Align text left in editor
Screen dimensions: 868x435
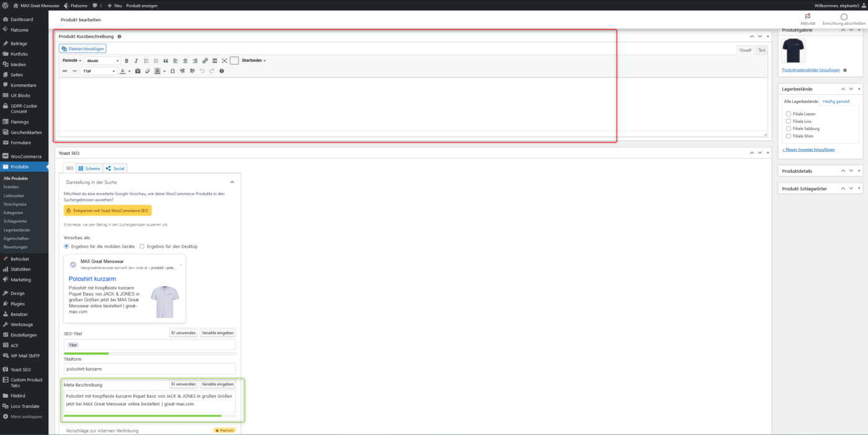(x=175, y=61)
